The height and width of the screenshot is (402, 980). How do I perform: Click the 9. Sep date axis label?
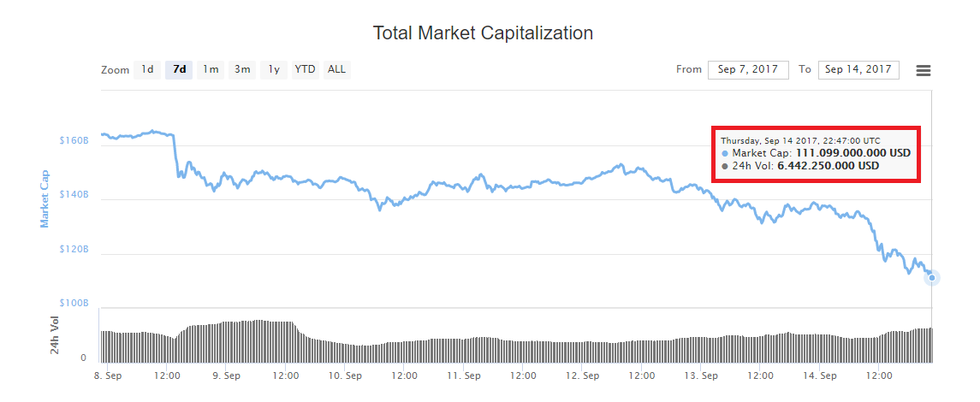[x=225, y=375]
